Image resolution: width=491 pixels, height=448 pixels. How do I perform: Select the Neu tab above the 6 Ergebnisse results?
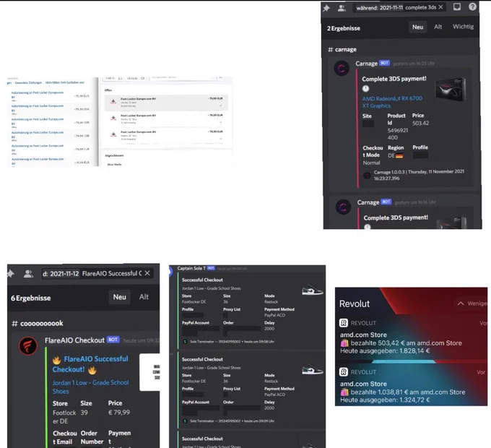tap(120, 297)
